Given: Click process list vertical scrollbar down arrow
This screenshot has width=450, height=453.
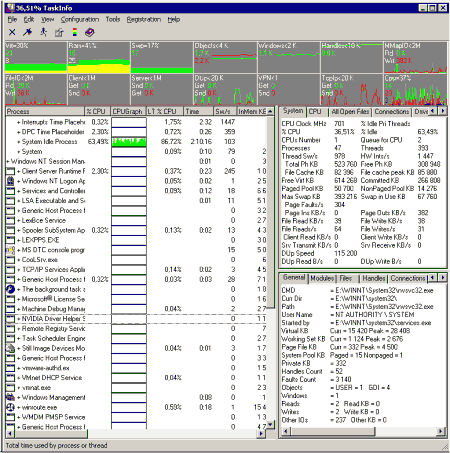Looking at the screenshot, I should point(270,425).
